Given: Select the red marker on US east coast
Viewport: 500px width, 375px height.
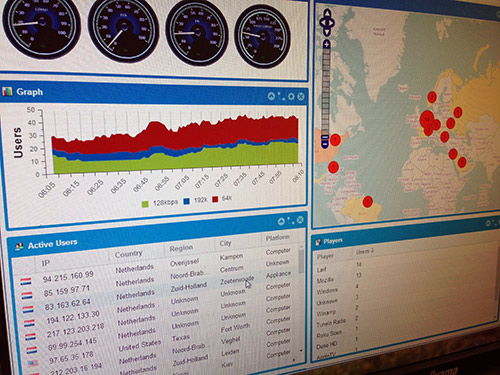Looking at the screenshot, I should [335, 139].
